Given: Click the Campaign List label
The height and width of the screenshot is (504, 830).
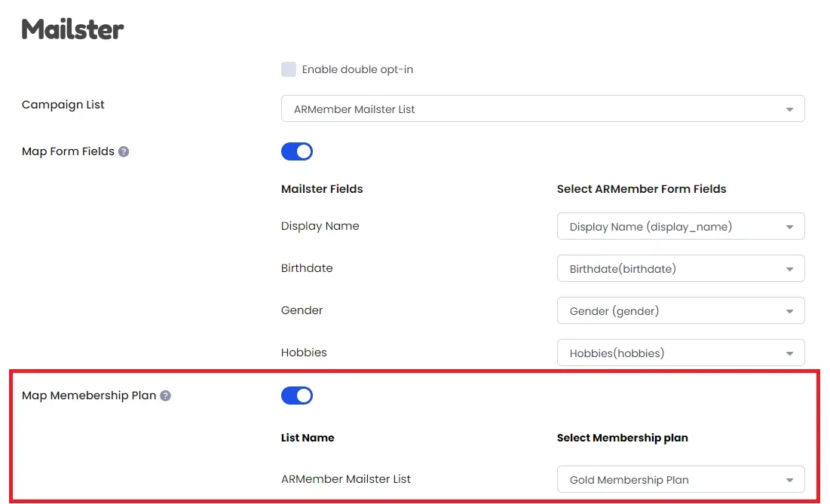Looking at the screenshot, I should (63, 105).
